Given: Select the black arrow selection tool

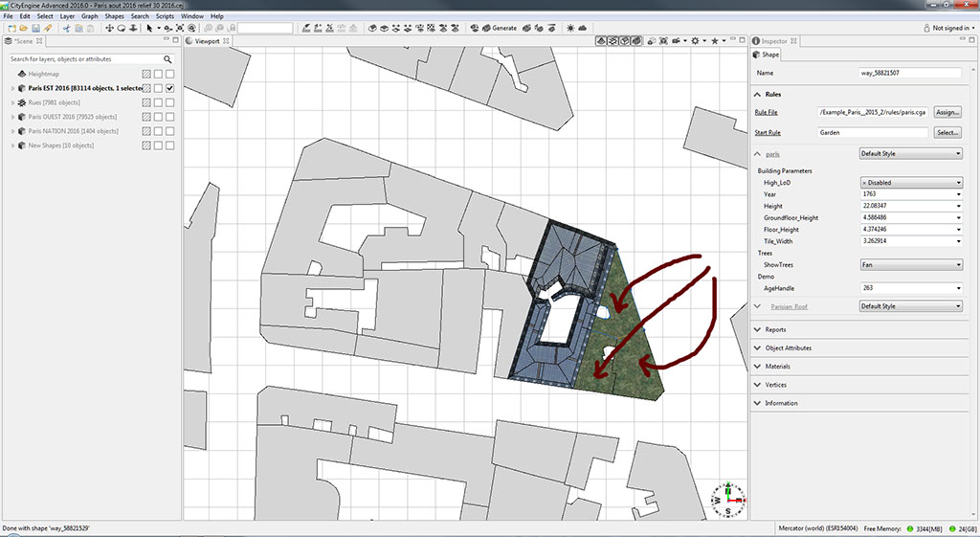Looking at the screenshot, I should (149, 28).
